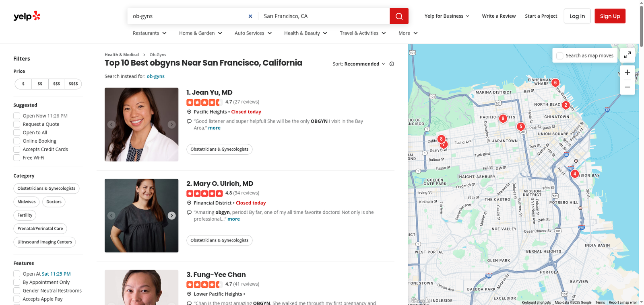
Task: Click Fung-Yee Chan star rating
Action: [x=204, y=284]
